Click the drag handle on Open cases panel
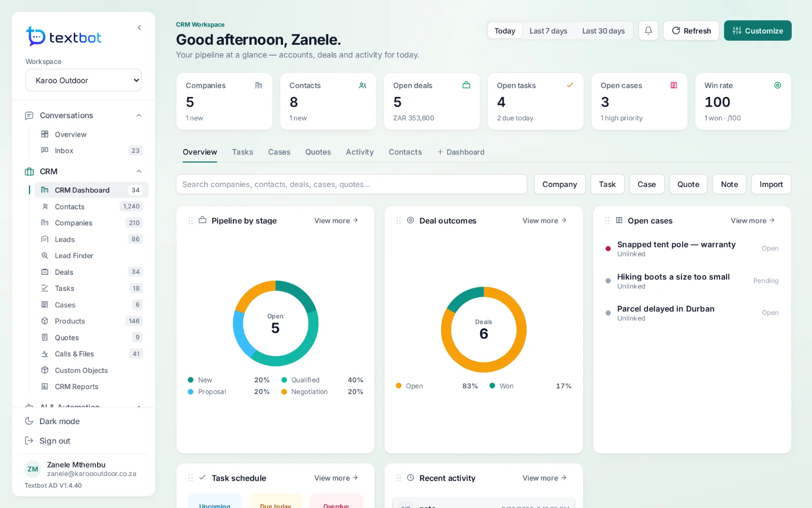The image size is (812, 508). click(607, 220)
